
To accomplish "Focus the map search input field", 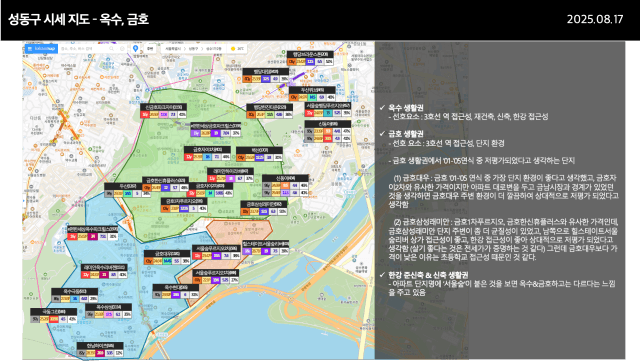I will [x=84, y=49].
